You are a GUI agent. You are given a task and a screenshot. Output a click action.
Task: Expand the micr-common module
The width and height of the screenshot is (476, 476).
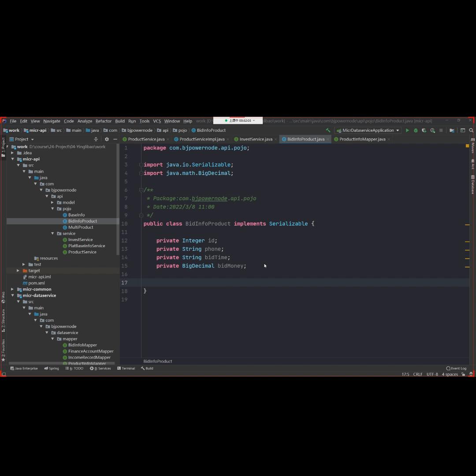coord(13,290)
